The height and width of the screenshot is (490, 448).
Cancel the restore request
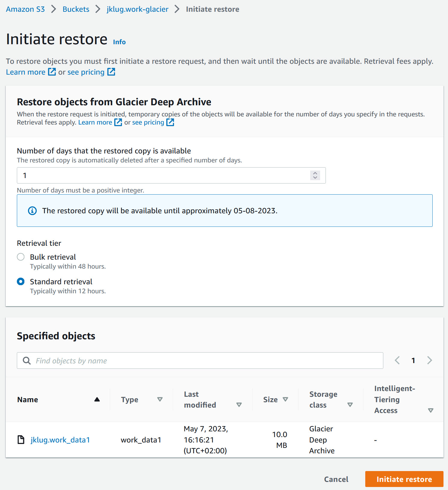coord(336,479)
